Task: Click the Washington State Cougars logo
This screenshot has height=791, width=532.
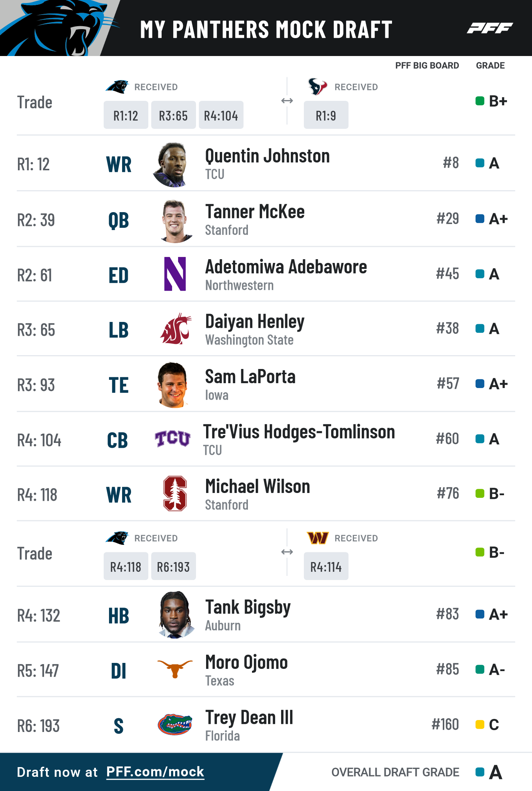Action: (175, 329)
